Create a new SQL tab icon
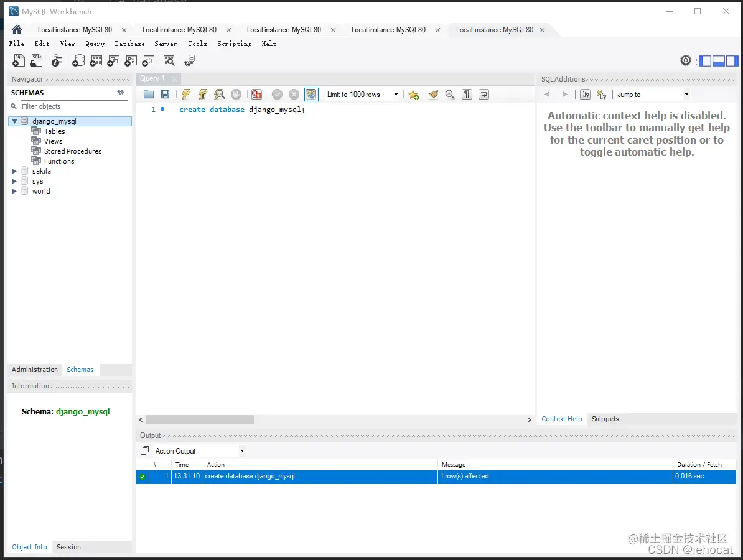 point(19,60)
